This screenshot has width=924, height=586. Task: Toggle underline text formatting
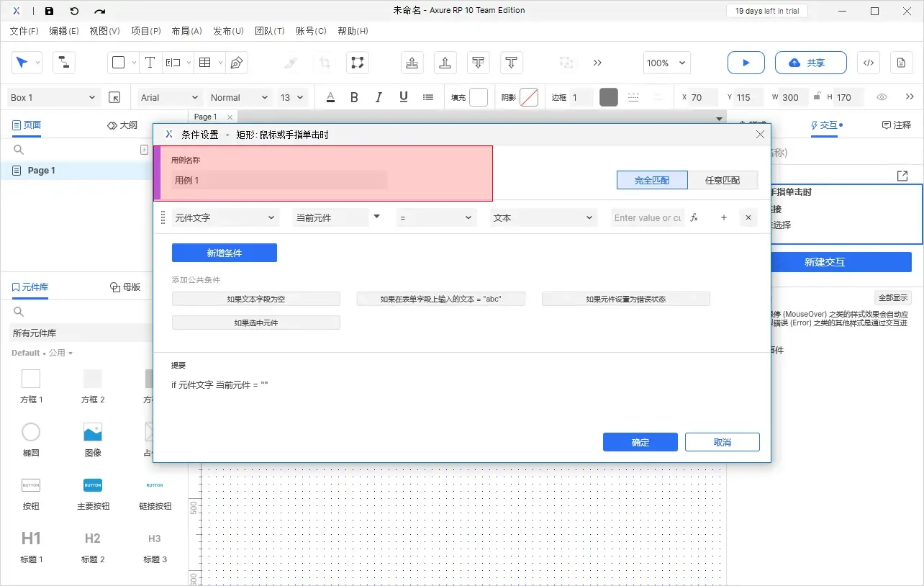click(403, 97)
